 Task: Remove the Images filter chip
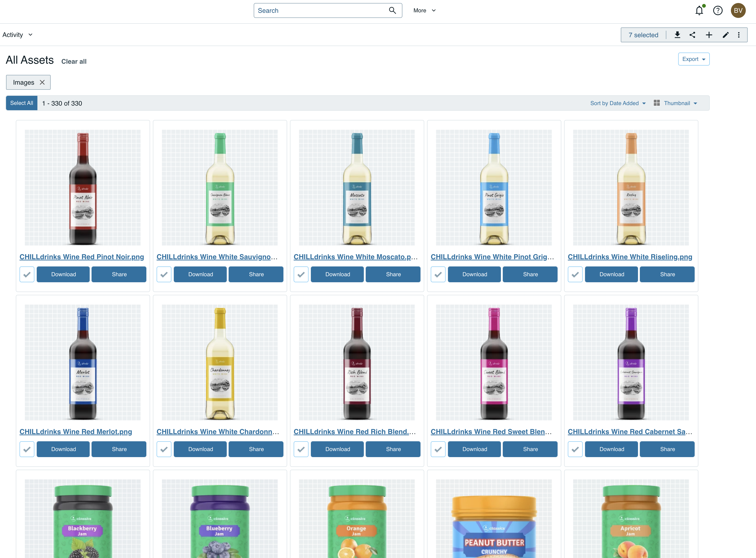coord(42,82)
